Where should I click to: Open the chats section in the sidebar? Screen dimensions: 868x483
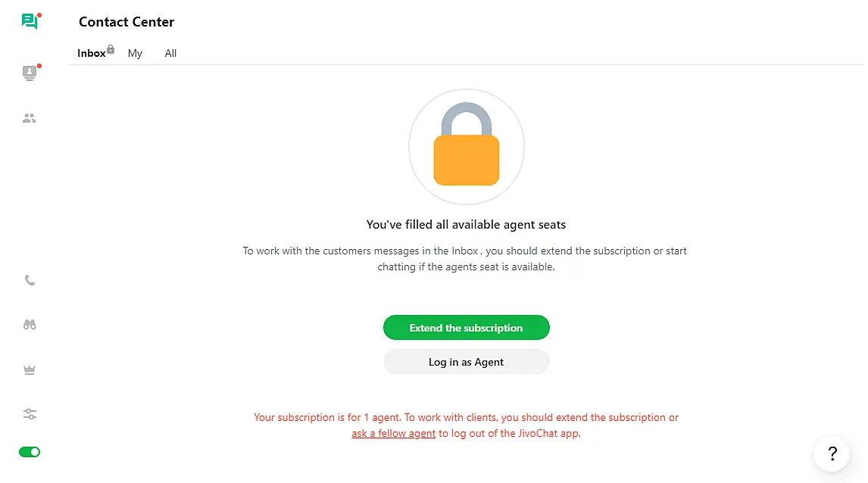coord(30,21)
